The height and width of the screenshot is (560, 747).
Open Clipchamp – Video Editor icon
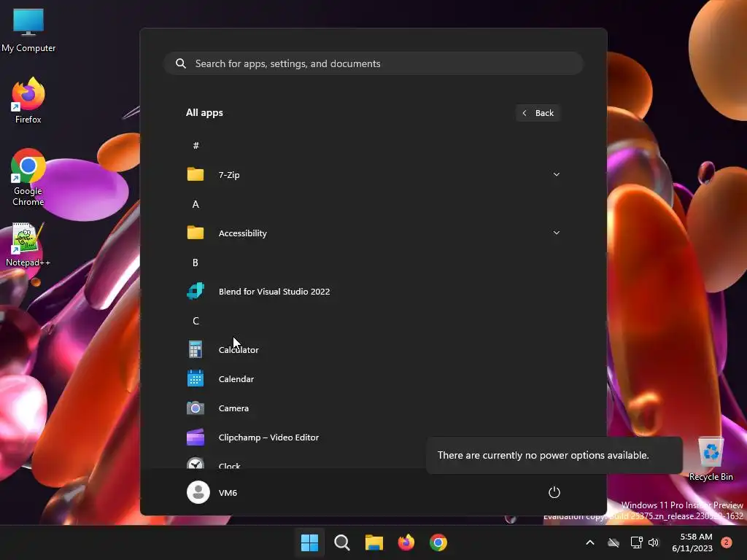click(x=196, y=437)
